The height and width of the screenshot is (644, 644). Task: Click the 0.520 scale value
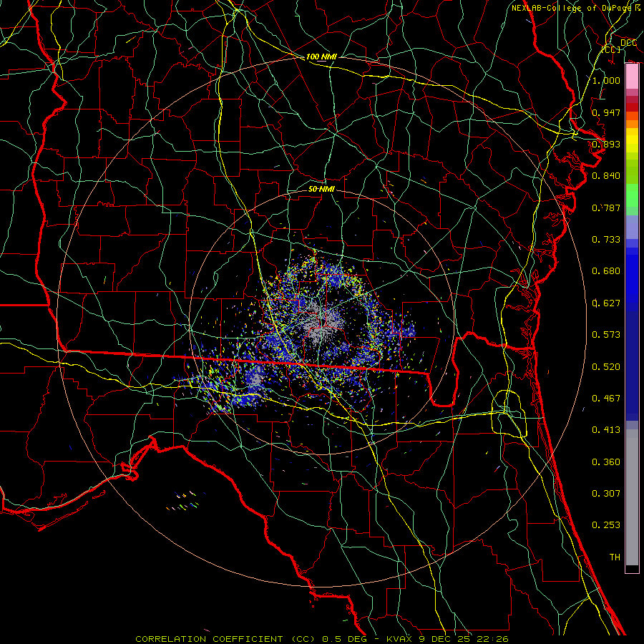click(x=606, y=367)
